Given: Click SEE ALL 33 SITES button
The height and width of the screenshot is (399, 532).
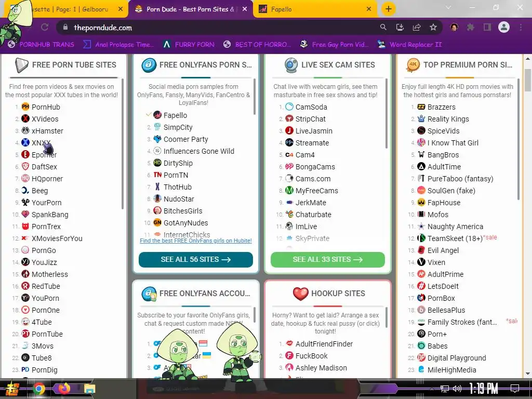Looking at the screenshot, I should pos(328,260).
